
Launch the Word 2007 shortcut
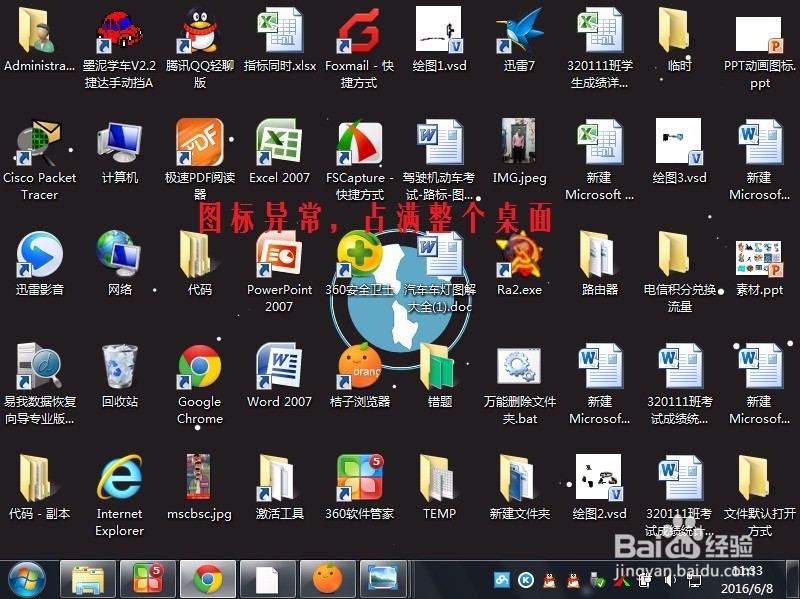click(280, 366)
